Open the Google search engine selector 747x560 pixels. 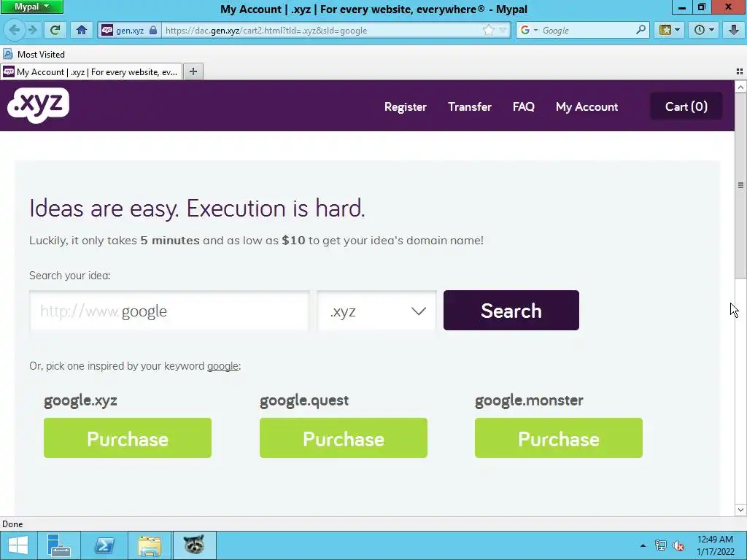coord(529,30)
